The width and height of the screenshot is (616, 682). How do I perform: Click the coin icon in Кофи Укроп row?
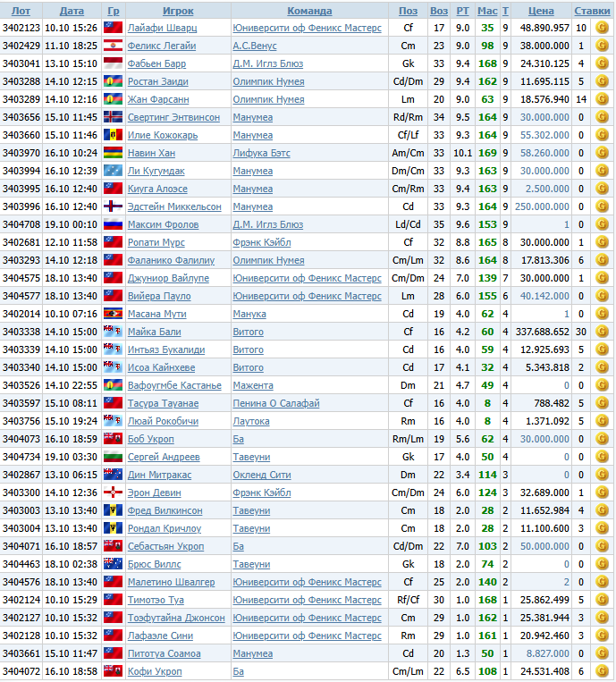[603, 671]
